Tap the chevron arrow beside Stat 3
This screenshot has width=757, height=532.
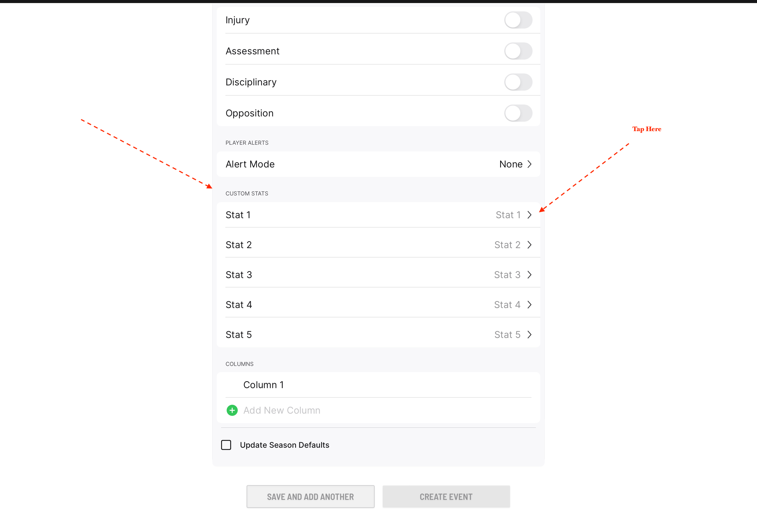pos(530,275)
